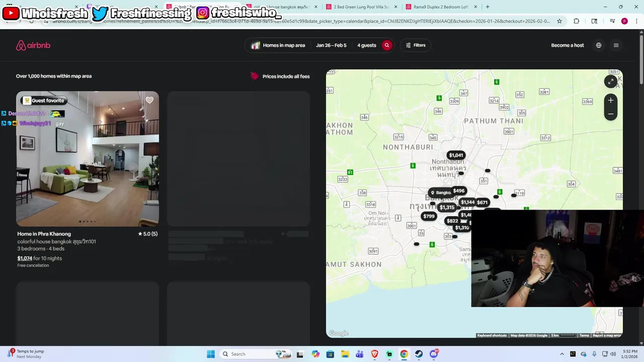Screen dimensions: 644x362
Task: Close the 'Rama9 Duplex 2 Bedroom Loft' tab
Action: pyautogui.click(x=475, y=7)
